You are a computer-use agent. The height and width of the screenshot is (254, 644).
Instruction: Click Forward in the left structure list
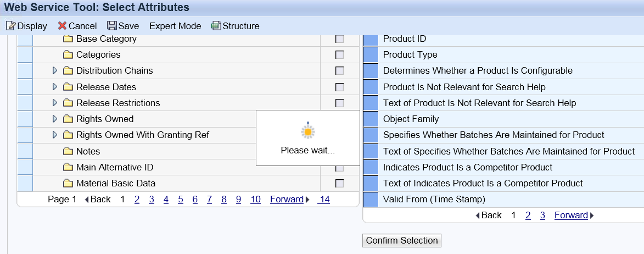click(x=289, y=200)
